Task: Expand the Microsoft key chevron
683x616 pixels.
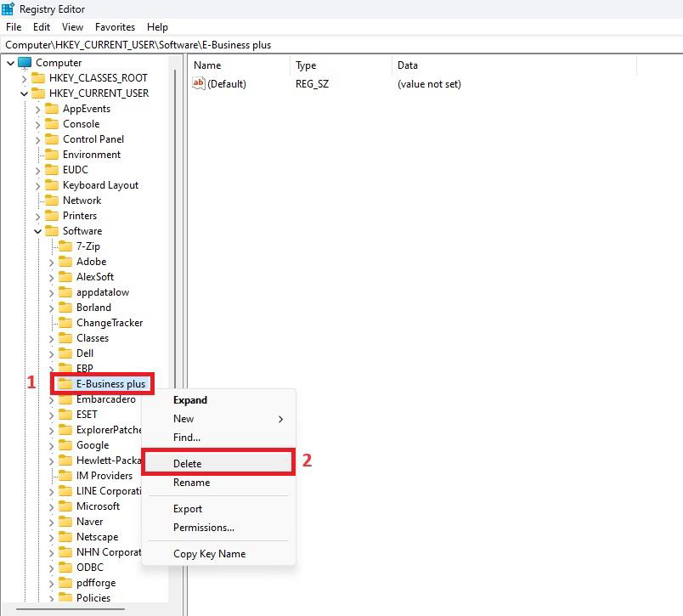Action: (x=51, y=506)
